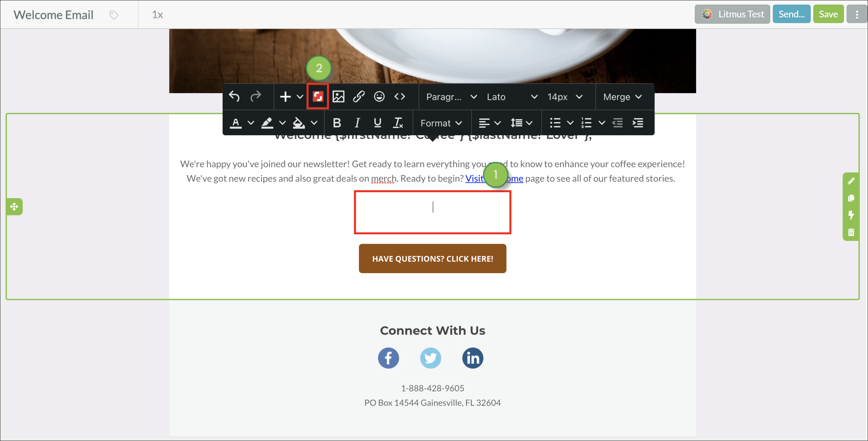868x441 pixels.
Task: Open the Format menu
Action: click(441, 123)
